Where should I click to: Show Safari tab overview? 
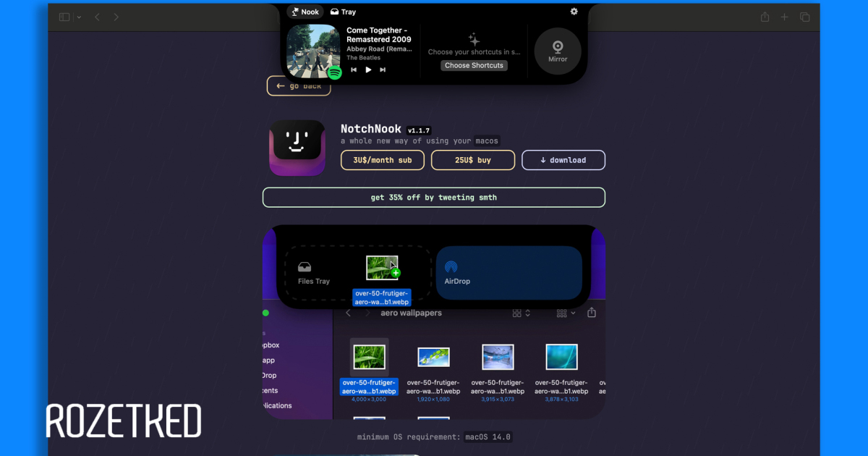(x=805, y=17)
